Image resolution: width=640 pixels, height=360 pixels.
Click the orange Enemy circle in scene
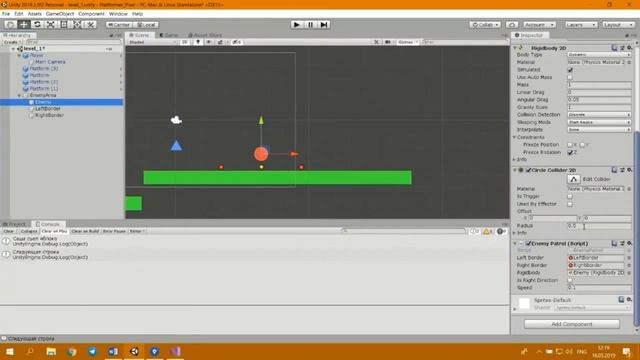tap(261, 154)
